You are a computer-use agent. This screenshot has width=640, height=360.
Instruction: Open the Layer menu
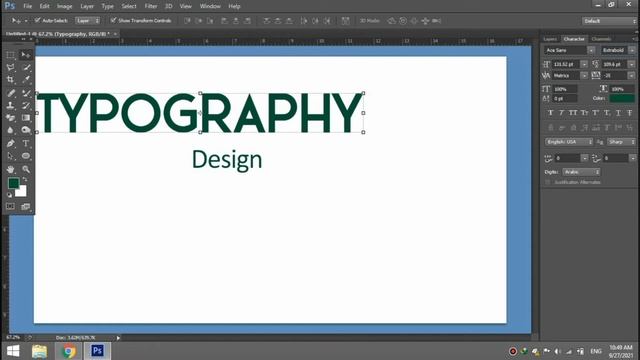(x=87, y=6)
